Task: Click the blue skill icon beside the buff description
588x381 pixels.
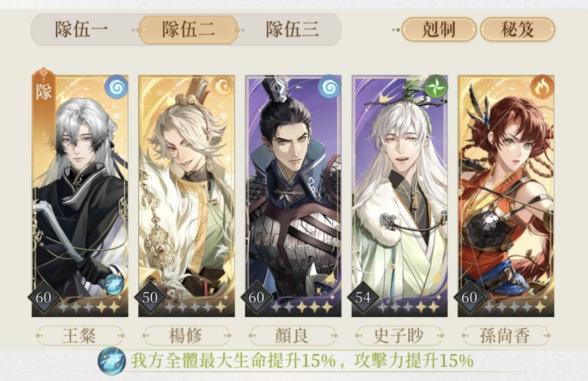Action: click(112, 361)
